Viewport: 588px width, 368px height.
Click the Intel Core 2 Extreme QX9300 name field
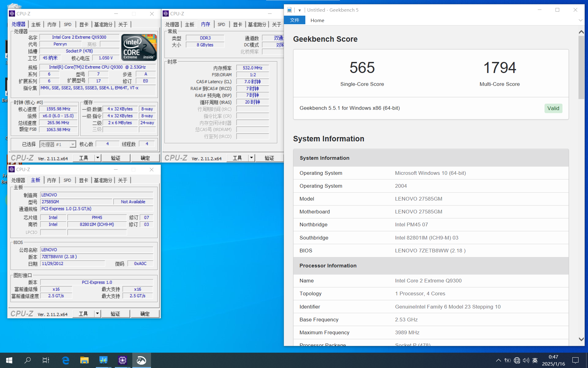pyautogui.click(x=79, y=37)
